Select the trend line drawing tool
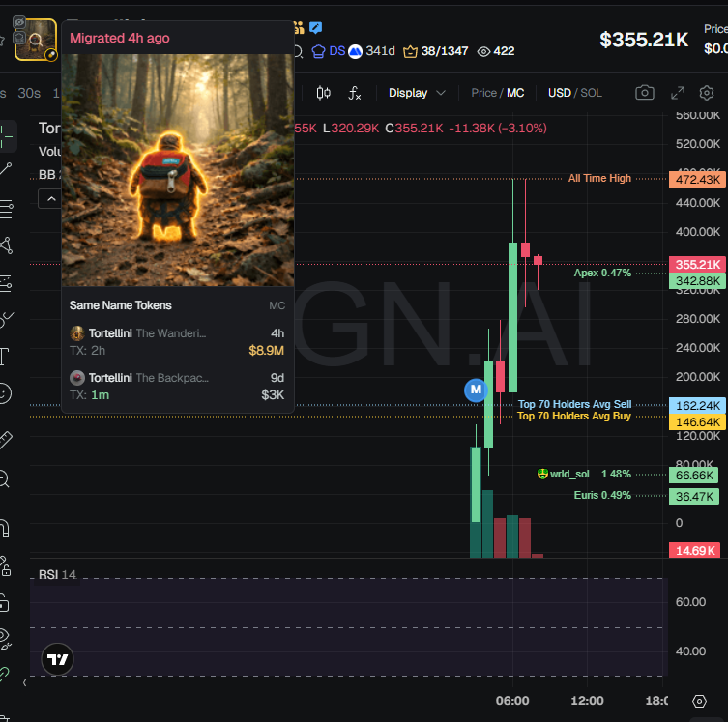 pyautogui.click(x=6, y=169)
